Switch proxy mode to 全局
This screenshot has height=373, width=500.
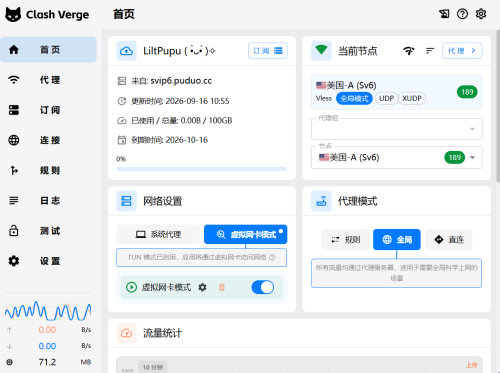click(397, 239)
